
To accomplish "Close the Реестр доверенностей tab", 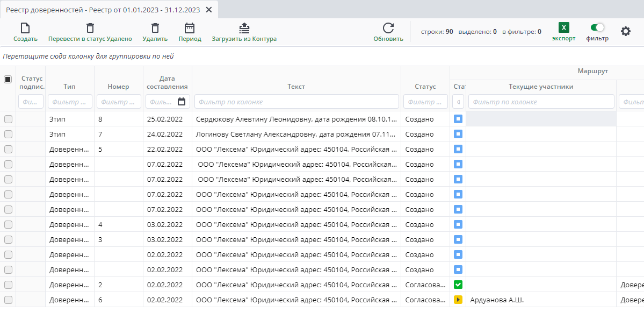I will (x=208, y=10).
